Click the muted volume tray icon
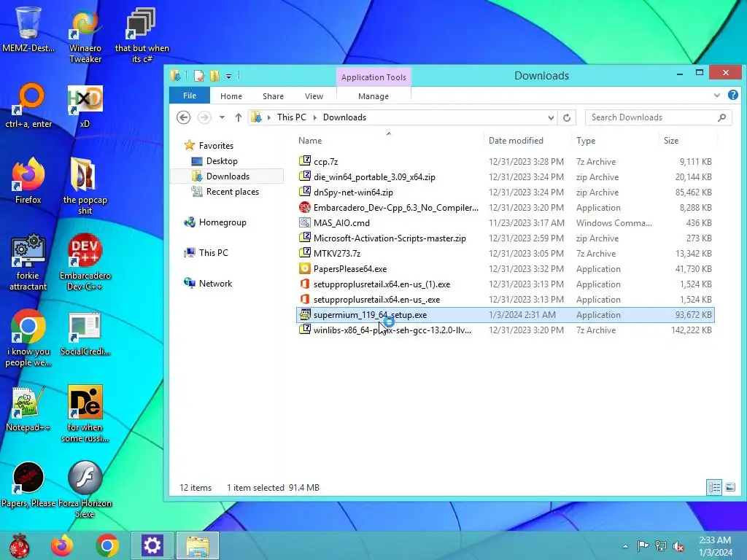Screen dimensions: 747x560 pyautogui.click(x=678, y=546)
